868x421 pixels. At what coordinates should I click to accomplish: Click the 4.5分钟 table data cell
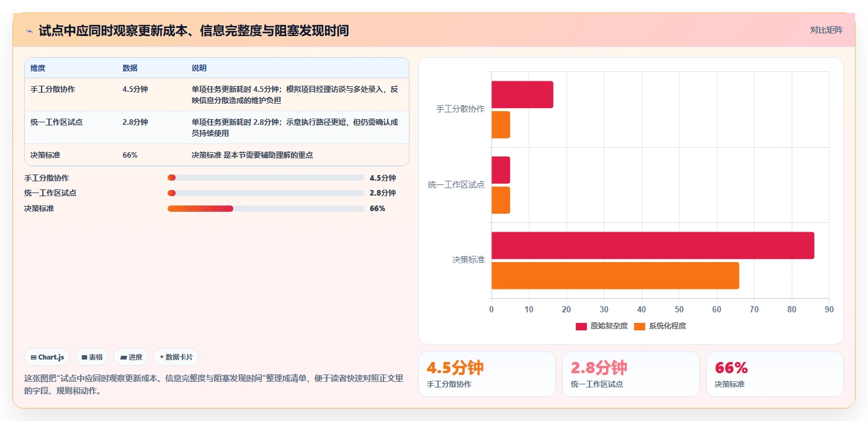point(135,89)
